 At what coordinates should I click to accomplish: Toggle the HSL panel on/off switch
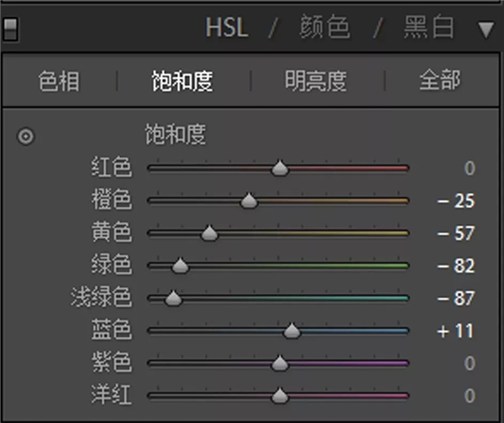point(11,29)
